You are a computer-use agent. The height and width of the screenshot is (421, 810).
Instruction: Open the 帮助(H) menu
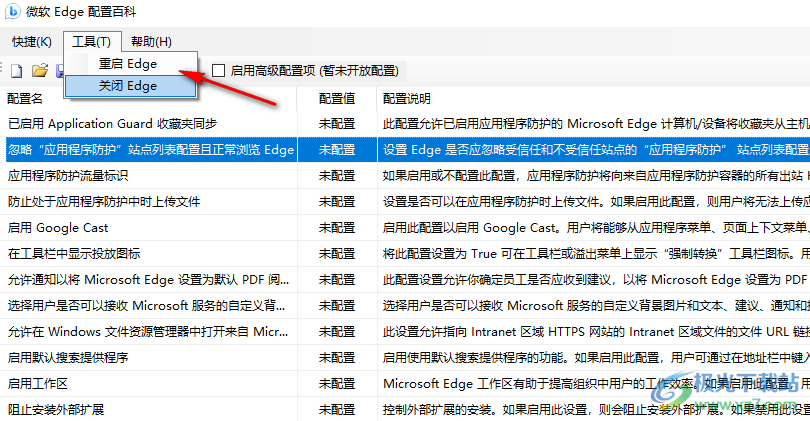151,42
